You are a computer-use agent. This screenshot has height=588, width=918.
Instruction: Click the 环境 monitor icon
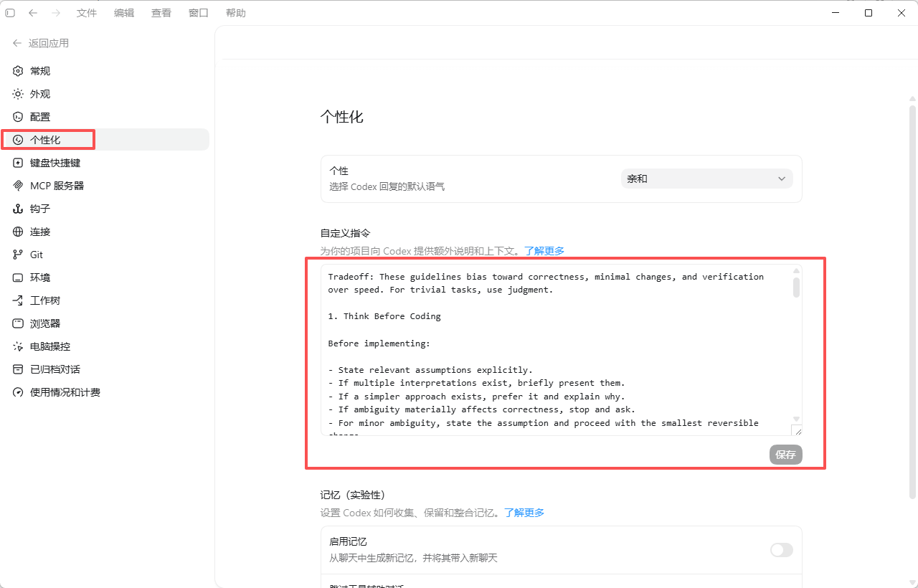tap(18, 278)
